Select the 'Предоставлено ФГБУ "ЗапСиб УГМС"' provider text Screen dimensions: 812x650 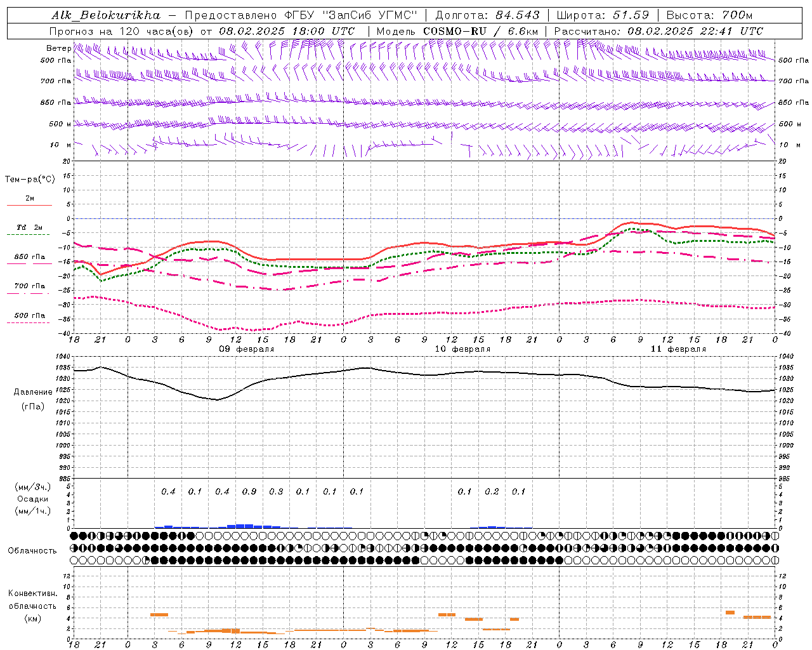click(x=301, y=15)
